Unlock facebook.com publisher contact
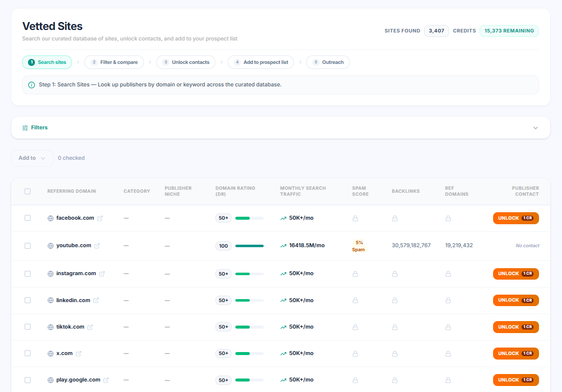The height and width of the screenshot is (392, 562). click(x=516, y=218)
